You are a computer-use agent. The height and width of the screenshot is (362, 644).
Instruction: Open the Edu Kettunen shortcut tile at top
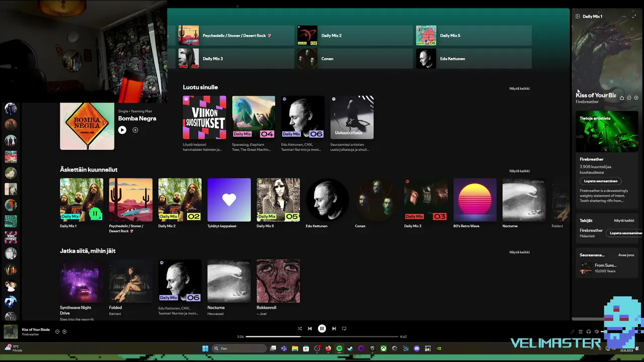473,59
